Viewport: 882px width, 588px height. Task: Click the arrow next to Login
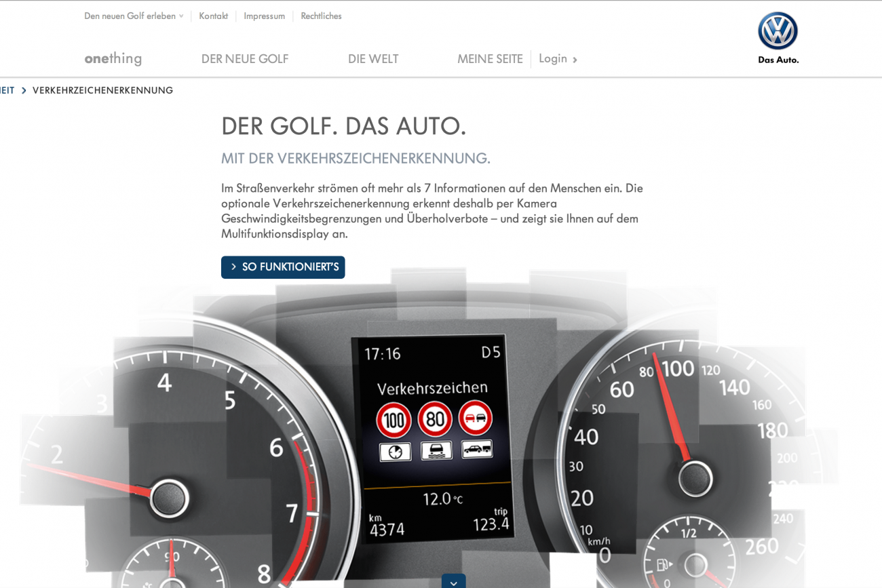[575, 60]
